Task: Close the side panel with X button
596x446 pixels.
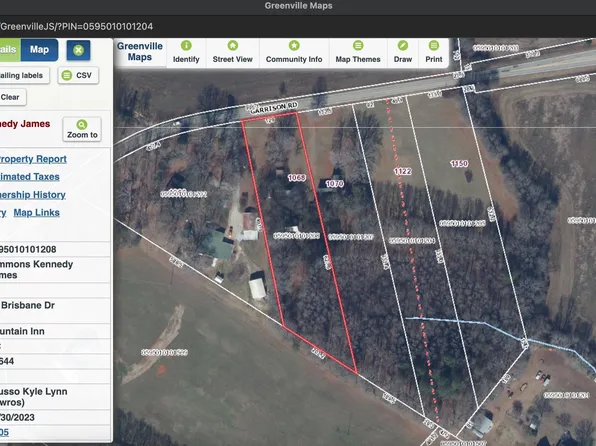Action: pyautogui.click(x=78, y=50)
